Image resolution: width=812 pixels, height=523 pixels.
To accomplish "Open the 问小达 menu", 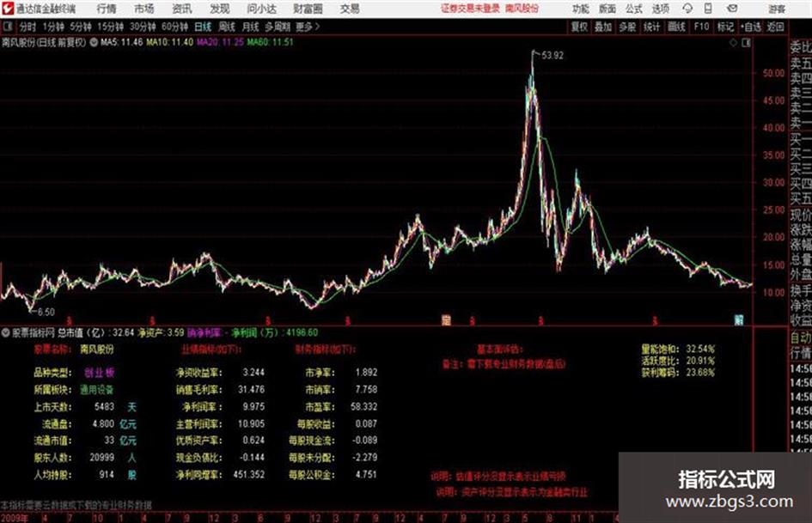I will click(261, 9).
